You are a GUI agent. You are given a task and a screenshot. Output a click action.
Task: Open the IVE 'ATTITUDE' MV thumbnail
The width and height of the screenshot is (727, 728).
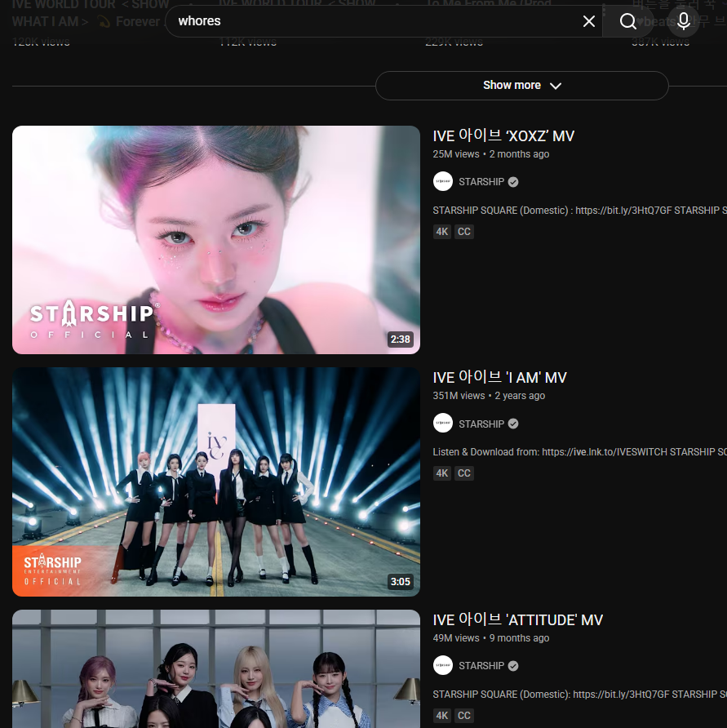(216, 668)
